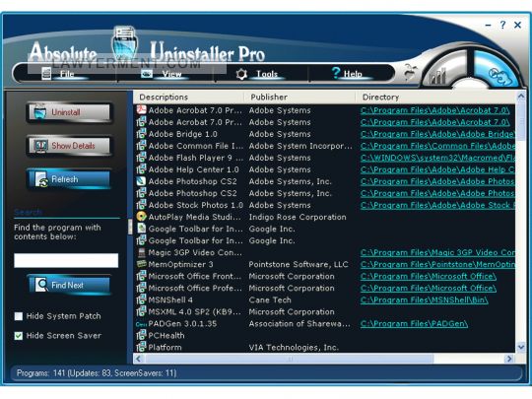Enable the Hide System Patch checkbox
The image size is (532, 399).
pos(19,316)
